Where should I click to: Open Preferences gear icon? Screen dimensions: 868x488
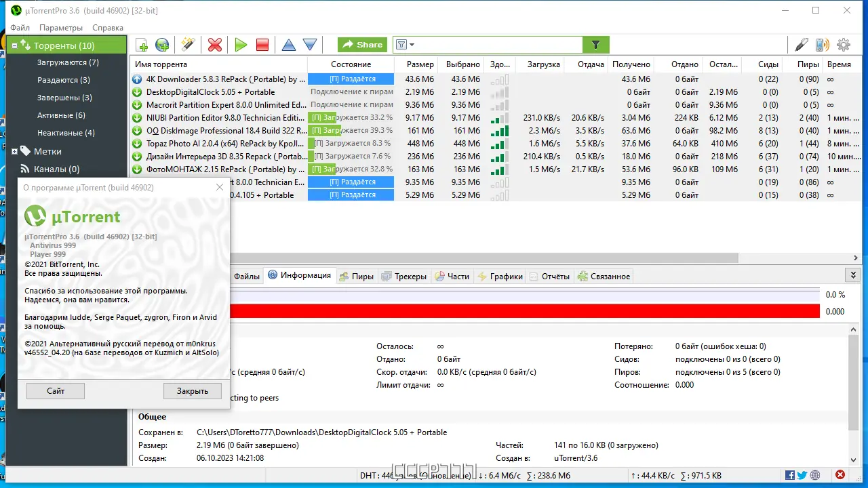(844, 45)
